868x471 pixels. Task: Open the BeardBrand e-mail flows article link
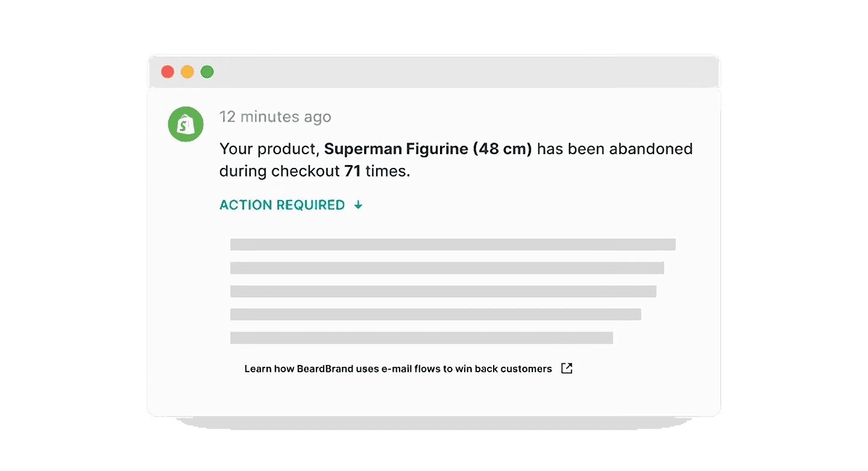[x=398, y=369]
